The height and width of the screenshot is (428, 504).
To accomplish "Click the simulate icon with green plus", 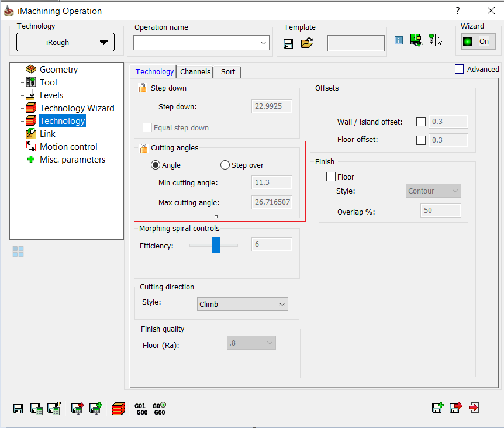I will click(x=96, y=408).
